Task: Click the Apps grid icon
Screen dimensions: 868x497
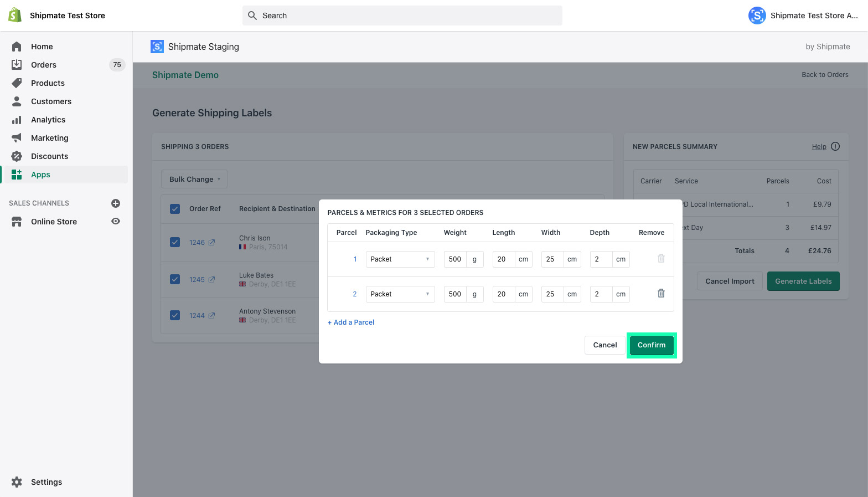Action: [x=17, y=175]
